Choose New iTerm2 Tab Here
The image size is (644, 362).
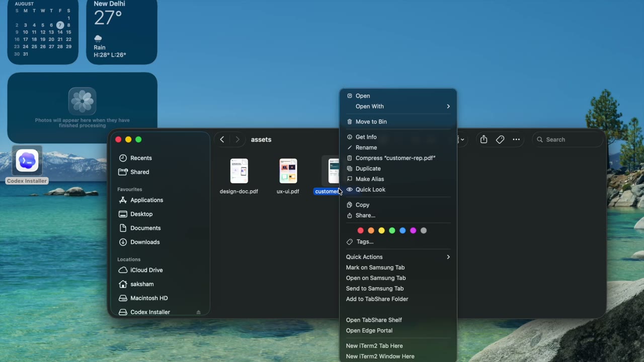pos(398,346)
